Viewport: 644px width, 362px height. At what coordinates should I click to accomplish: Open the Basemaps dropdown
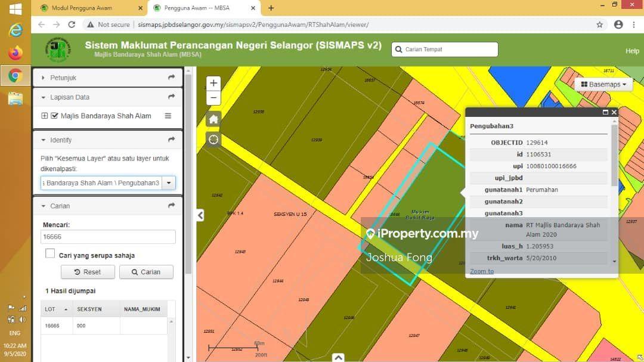603,85
